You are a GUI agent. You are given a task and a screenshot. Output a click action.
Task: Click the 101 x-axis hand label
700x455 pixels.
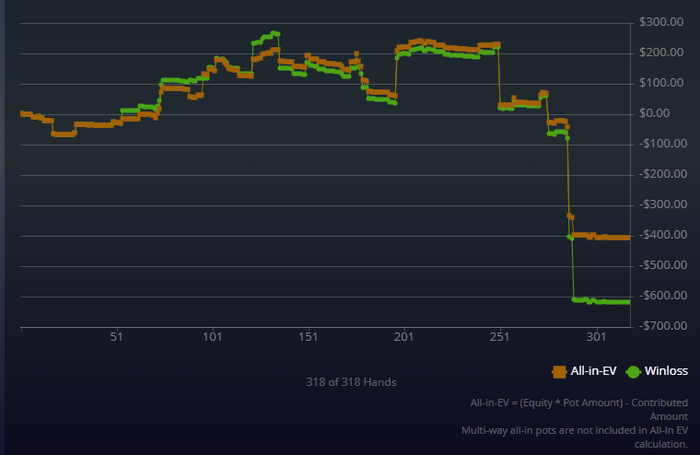(212, 337)
